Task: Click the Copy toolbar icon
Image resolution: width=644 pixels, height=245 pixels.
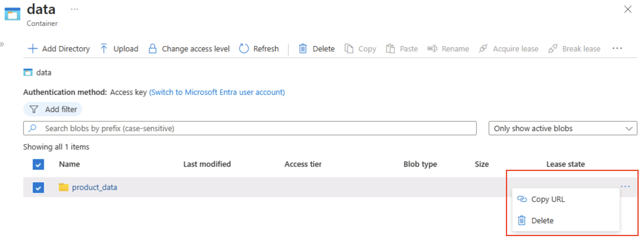Action: [x=349, y=48]
